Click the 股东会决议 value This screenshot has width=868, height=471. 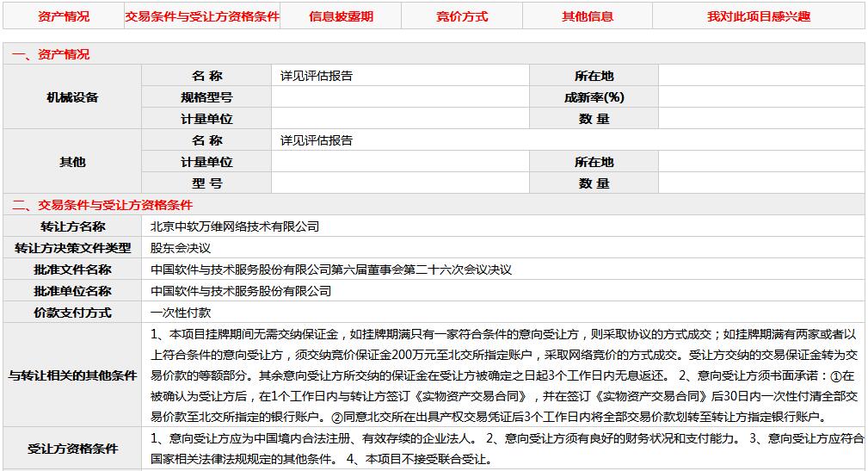click(181, 248)
